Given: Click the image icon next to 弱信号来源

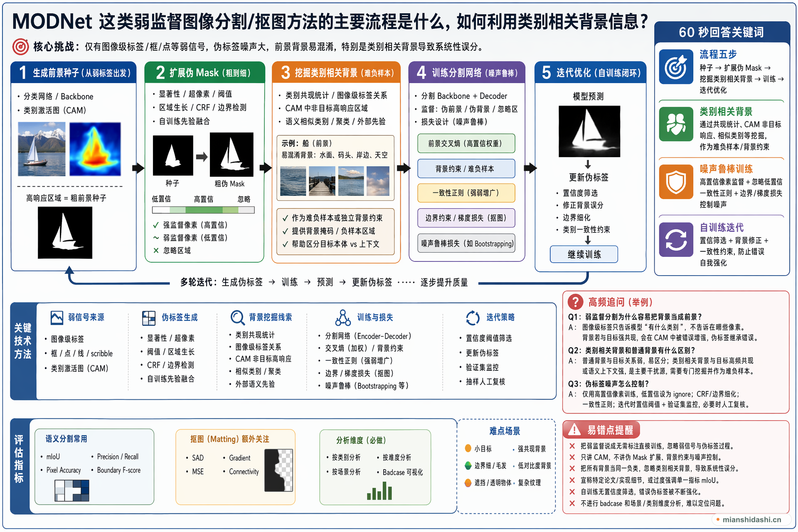Looking at the screenshot, I should (x=57, y=318).
